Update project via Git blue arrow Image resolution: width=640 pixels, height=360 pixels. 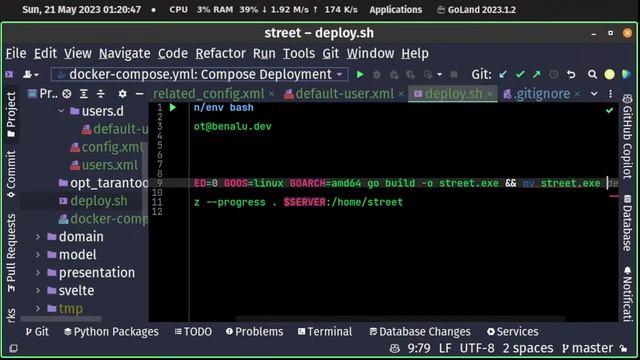tap(503, 75)
